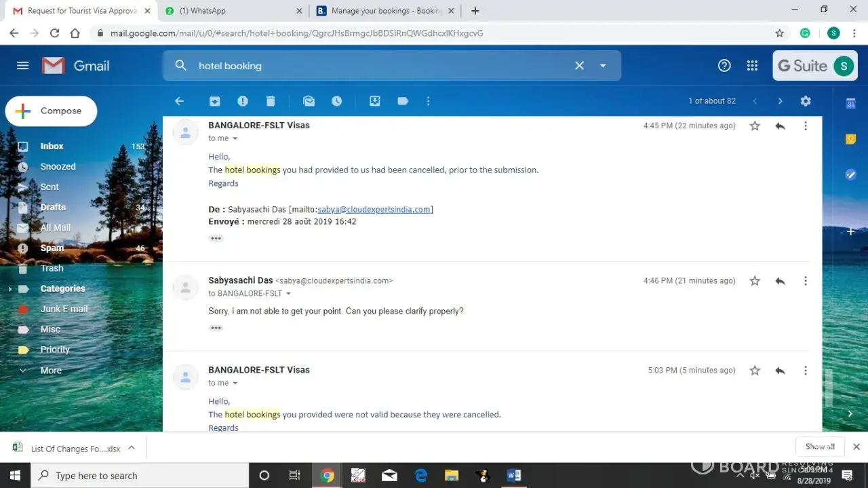
Task: Compose a new email
Action: [x=51, y=111]
